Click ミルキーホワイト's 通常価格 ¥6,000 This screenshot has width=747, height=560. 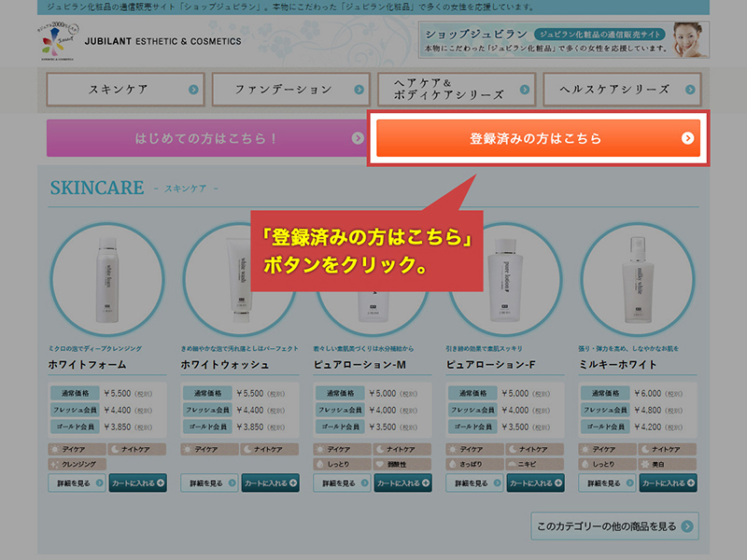click(632, 393)
